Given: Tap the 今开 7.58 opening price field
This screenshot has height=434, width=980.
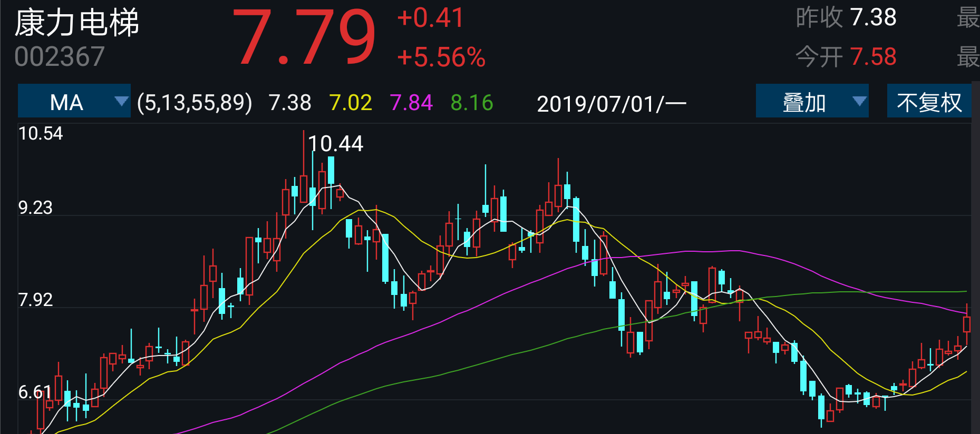Looking at the screenshot, I should pyautogui.click(x=846, y=56).
